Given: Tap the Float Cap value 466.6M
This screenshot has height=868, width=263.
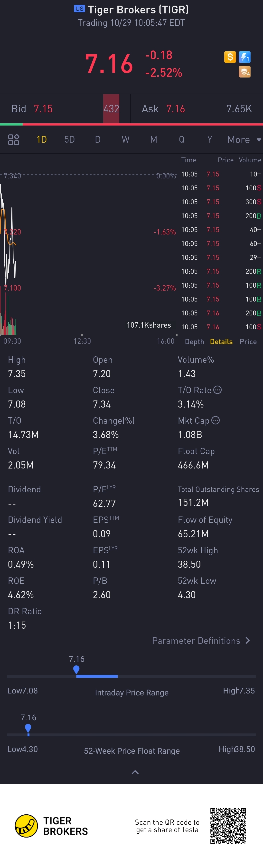Looking at the screenshot, I should (193, 465).
